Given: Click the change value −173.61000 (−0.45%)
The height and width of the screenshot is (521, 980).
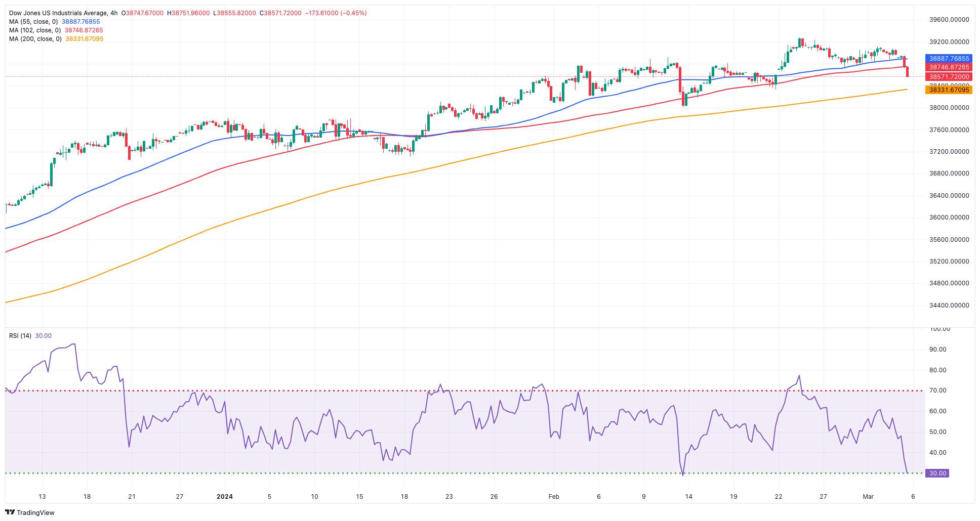Looking at the screenshot, I should coord(336,13).
